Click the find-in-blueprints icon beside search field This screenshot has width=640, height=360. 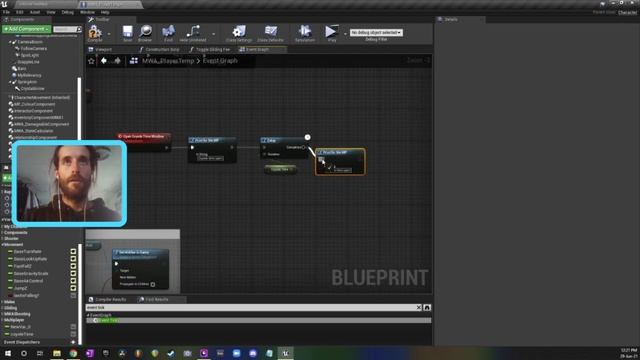pos(427,307)
